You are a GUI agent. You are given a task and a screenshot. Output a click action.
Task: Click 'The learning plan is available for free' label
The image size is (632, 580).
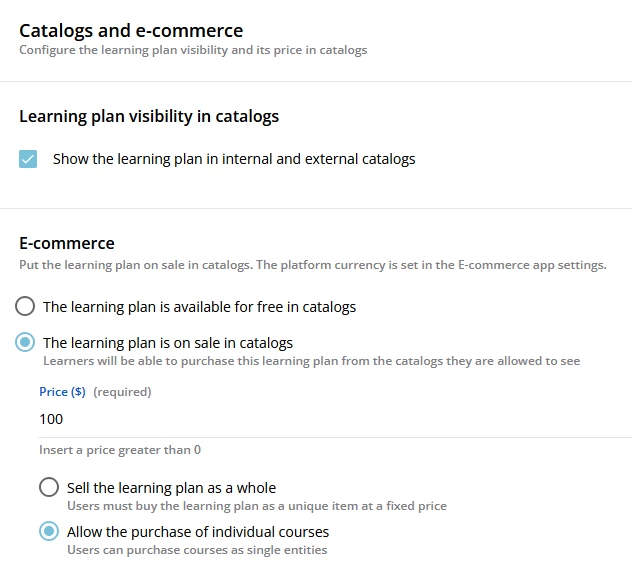click(x=199, y=307)
